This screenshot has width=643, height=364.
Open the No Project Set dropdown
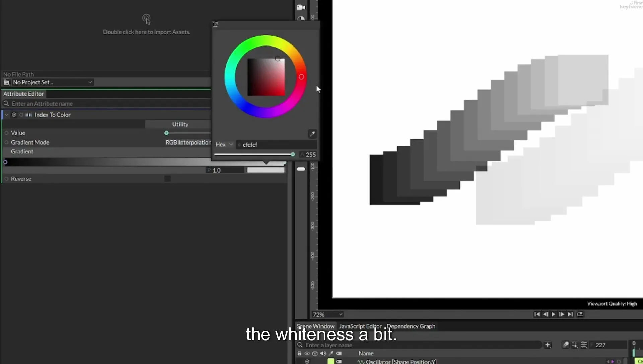(52, 82)
